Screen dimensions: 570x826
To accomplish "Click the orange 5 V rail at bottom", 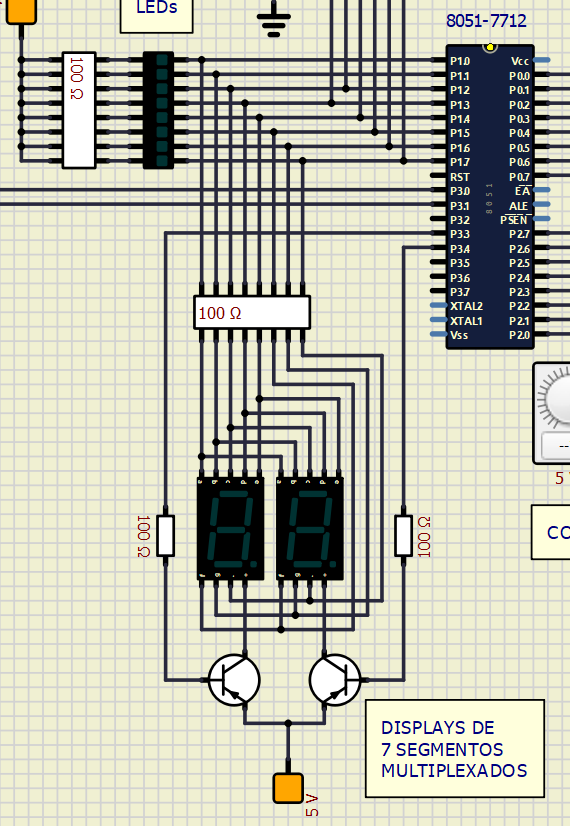I will click(288, 788).
